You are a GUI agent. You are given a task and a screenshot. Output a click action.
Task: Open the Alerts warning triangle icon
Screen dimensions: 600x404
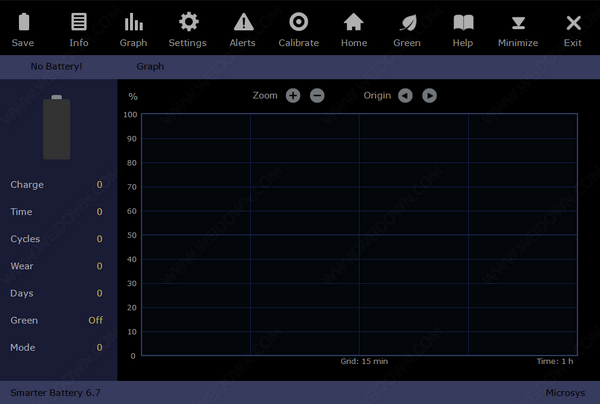(243, 23)
